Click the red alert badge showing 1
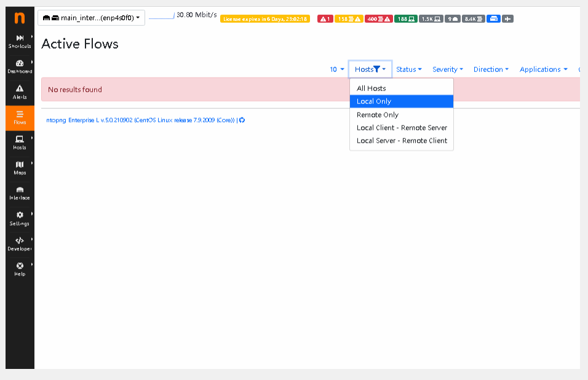Screen dimensions: 588x380 325,18
